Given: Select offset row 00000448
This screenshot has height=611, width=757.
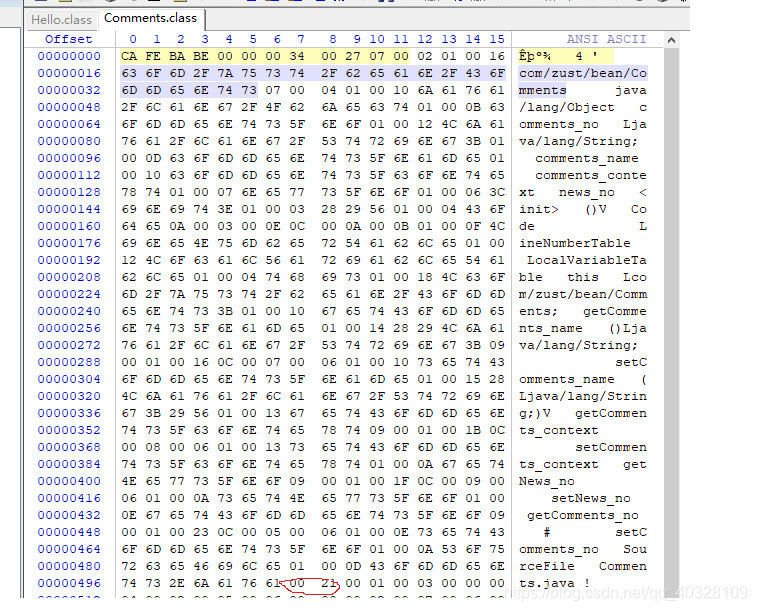Looking at the screenshot, I should pos(69,532).
